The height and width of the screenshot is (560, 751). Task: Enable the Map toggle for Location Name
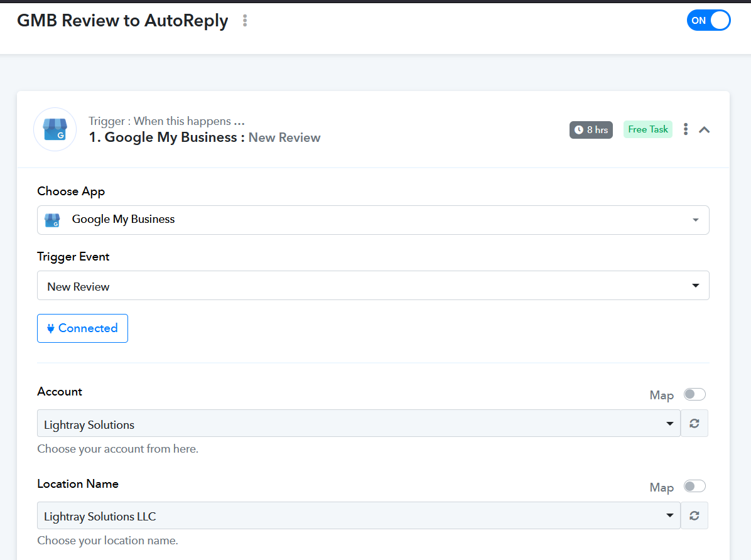click(x=694, y=486)
